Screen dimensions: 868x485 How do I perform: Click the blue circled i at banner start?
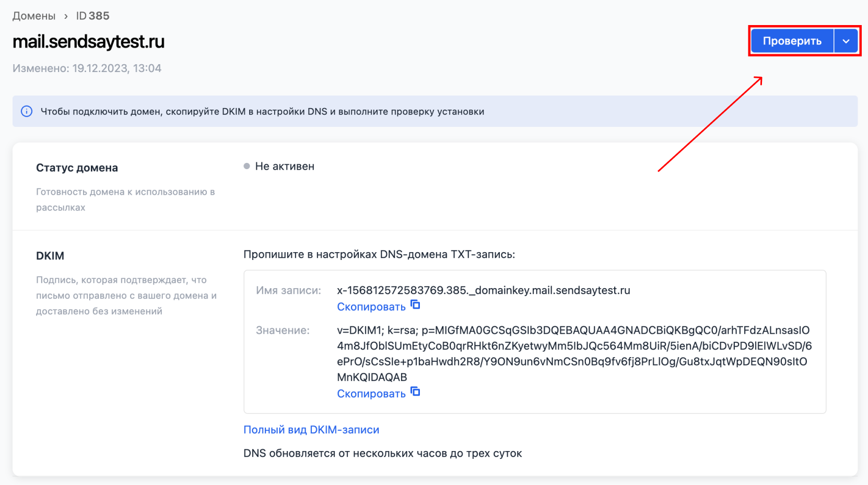click(x=27, y=111)
